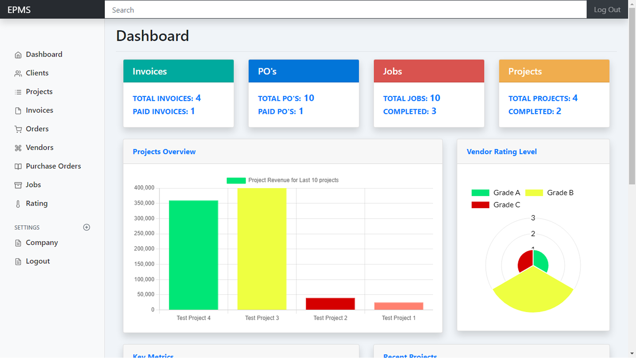Toggle Project Revenue legend in bar chart

283,180
